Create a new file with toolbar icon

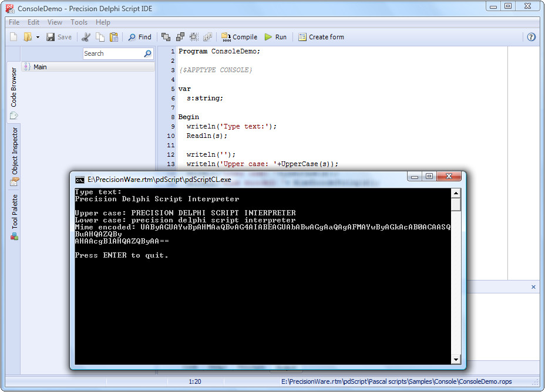click(x=14, y=37)
